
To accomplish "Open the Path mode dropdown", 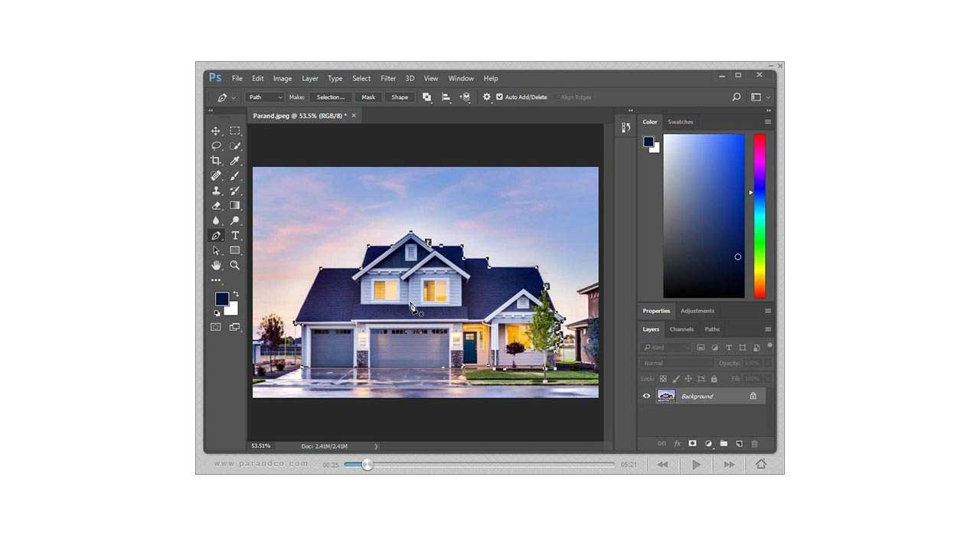I will click(x=264, y=97).
